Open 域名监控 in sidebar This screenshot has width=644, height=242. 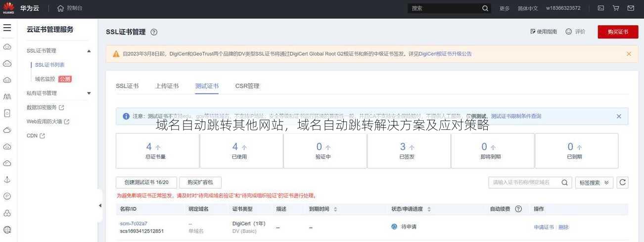(x=45, y=79)
